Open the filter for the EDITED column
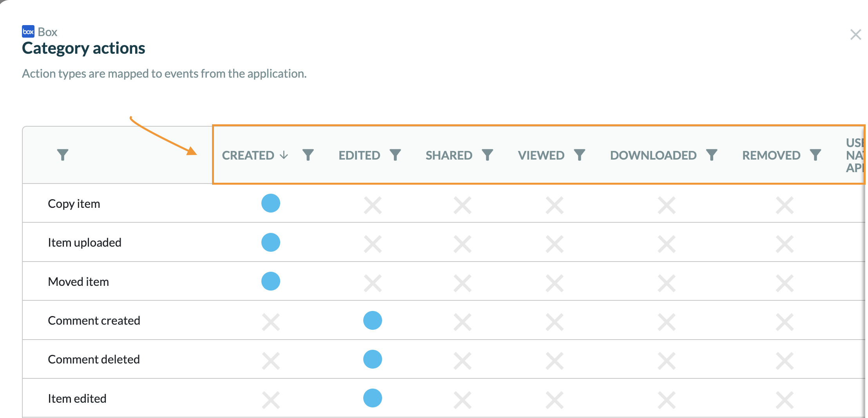Image resolution: width=868 pixels, height=418 pixels. click(x=395, y=155)
